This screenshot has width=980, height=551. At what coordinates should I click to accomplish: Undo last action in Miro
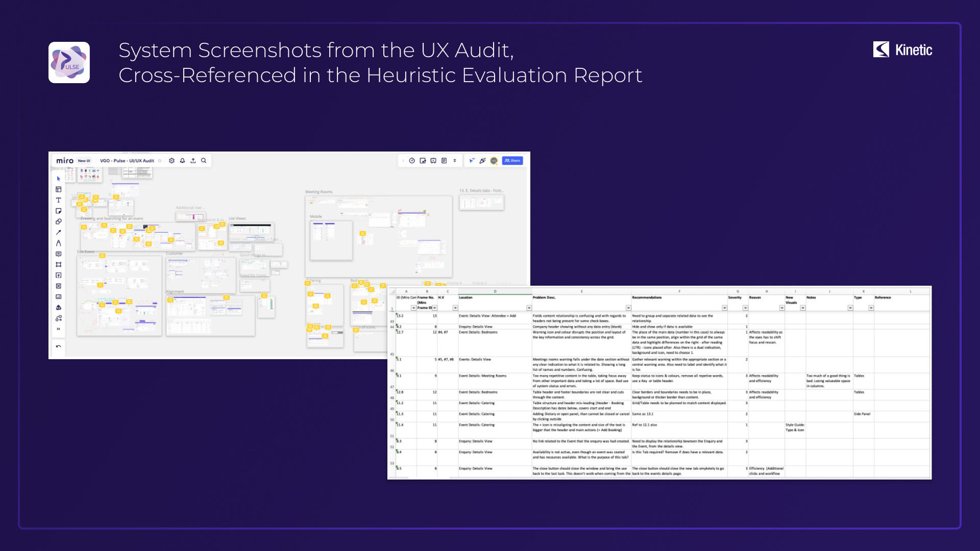(x=59, y=346)
